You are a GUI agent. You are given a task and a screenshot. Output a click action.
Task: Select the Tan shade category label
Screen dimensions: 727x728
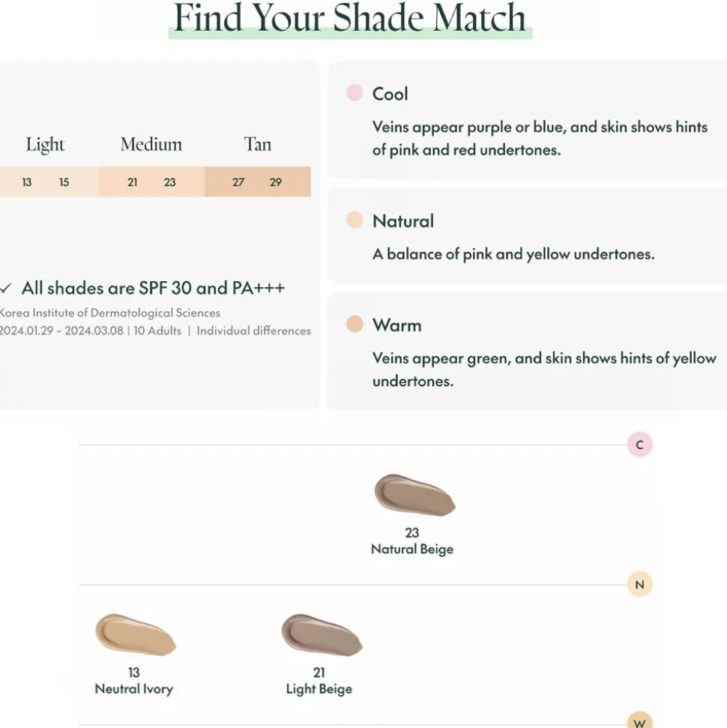click(257, 144)
